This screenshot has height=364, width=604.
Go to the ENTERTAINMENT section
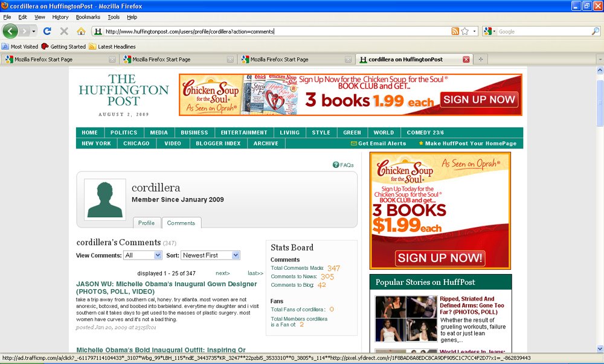pos(244,132)
